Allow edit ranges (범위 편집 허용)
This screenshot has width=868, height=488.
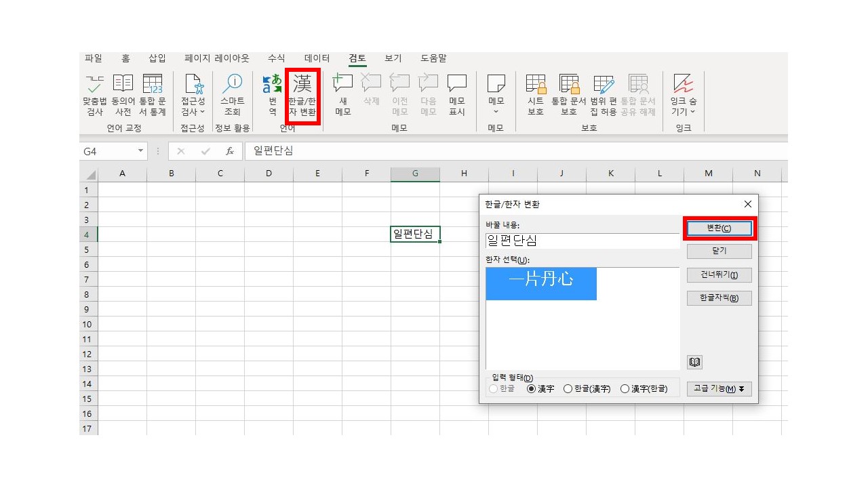pyautogui.click(x=604, y=95)
